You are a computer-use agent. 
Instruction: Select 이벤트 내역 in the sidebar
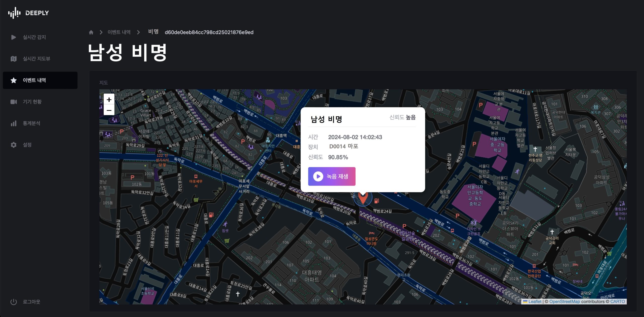point(34,80)
